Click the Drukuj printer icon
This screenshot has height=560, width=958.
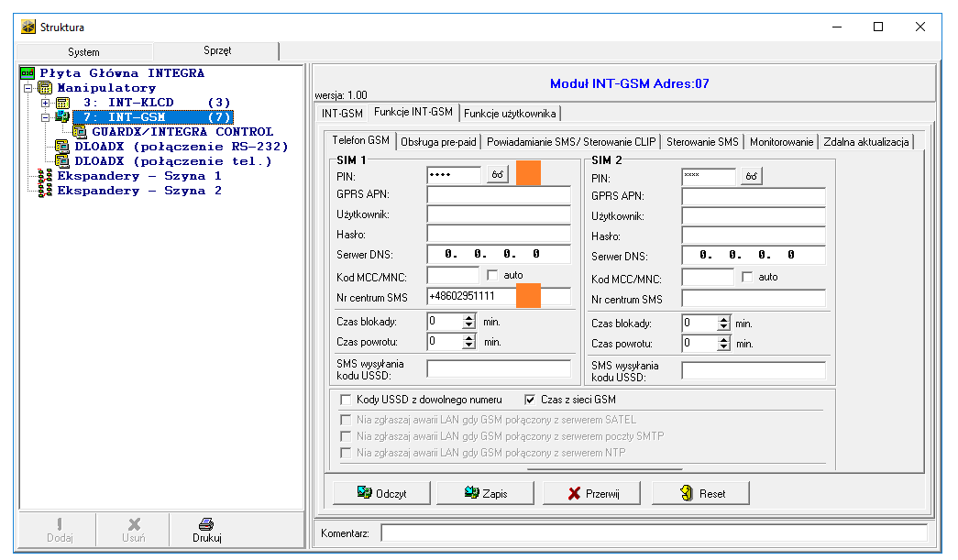(x=207, y=524)
